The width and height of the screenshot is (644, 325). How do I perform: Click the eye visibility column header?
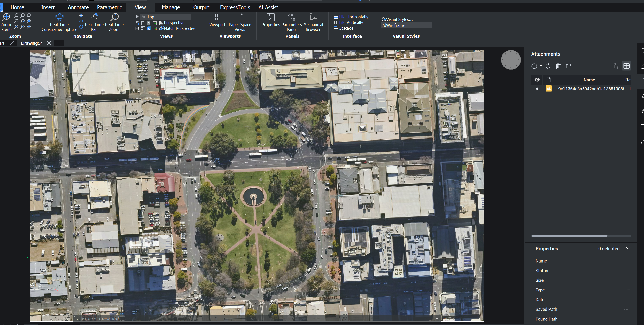537,80
